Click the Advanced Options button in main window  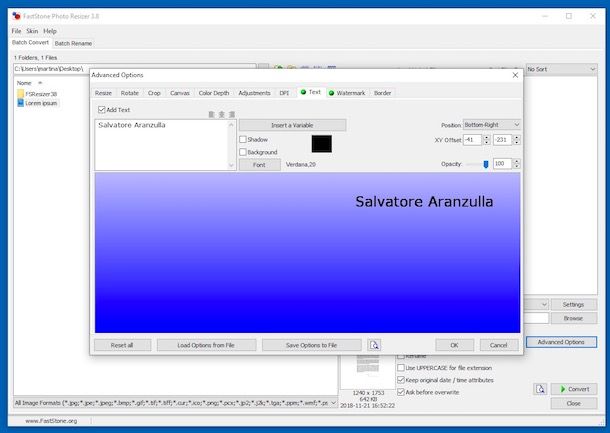point(561,342)
